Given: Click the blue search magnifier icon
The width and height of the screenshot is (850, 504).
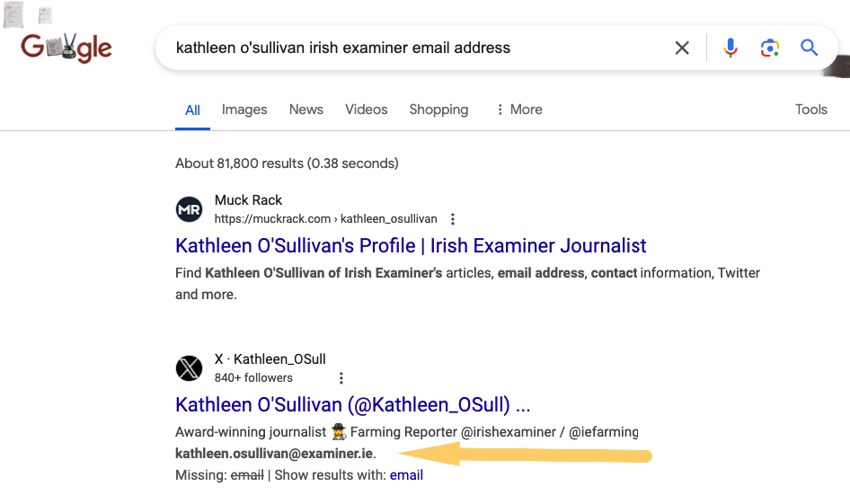Looking at the screenshot, I should click(x=810, y=48).
